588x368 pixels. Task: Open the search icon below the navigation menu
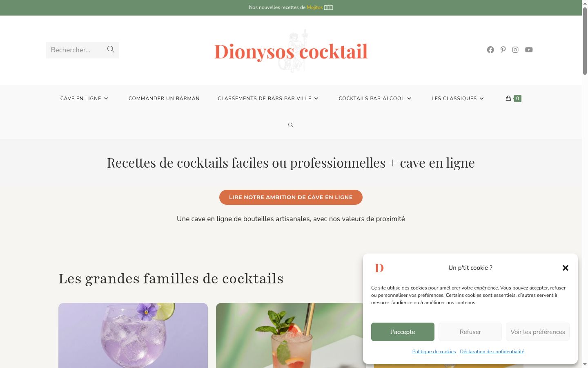[291, 125]
